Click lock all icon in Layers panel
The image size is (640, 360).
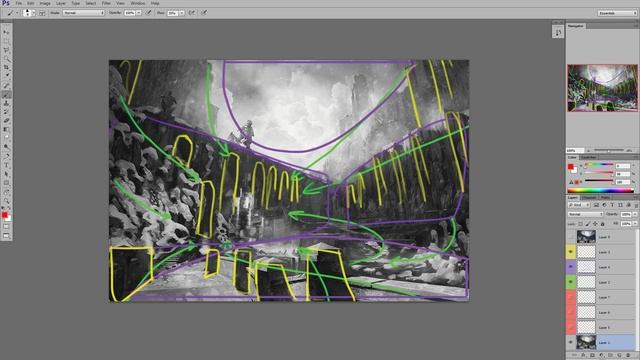pyautogui.click(x=602, y=224)
